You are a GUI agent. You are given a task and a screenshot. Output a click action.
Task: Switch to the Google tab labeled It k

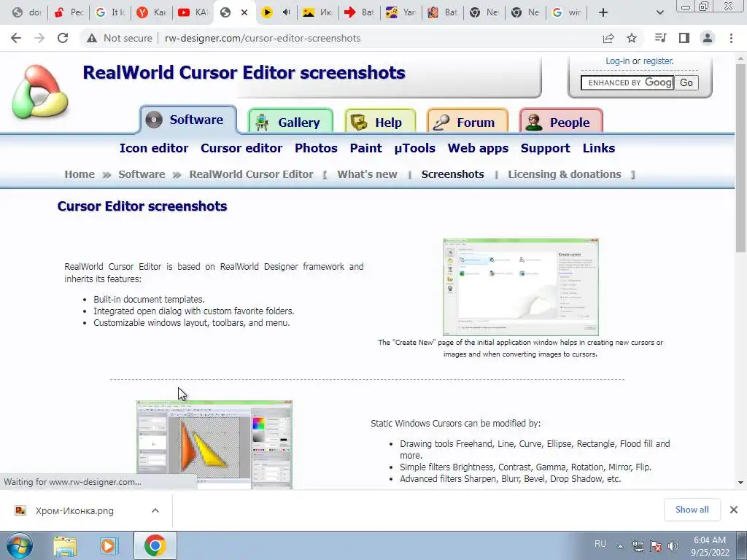109,12
